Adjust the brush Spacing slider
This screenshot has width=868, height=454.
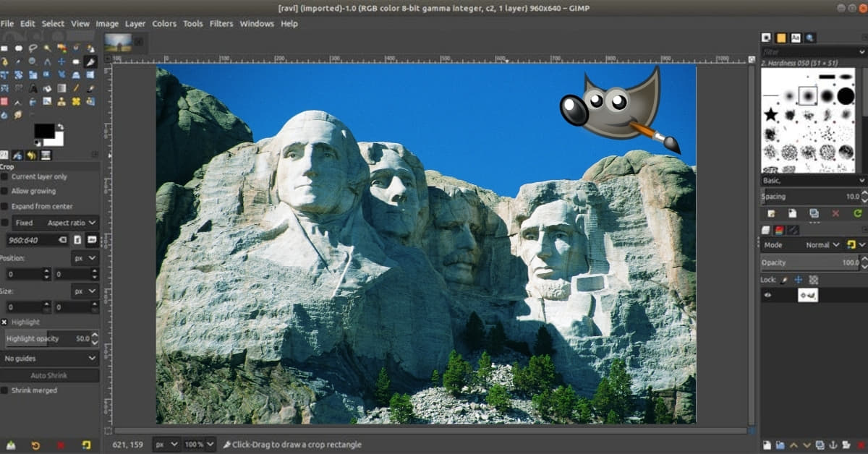810,197
